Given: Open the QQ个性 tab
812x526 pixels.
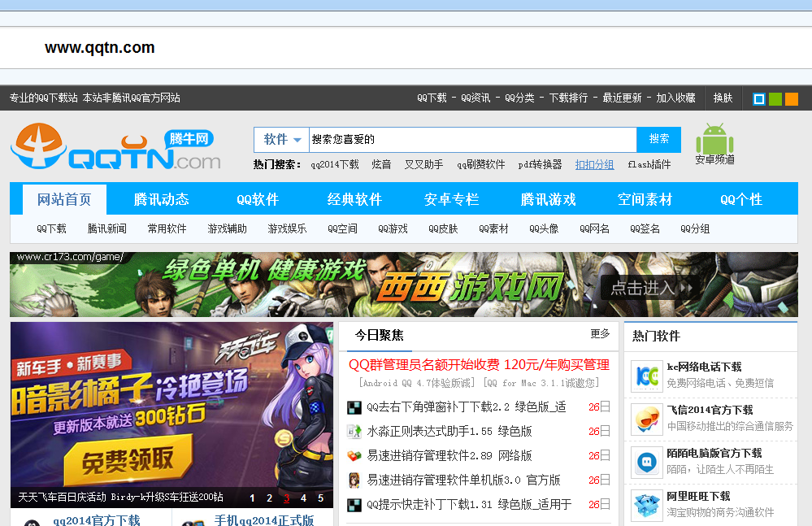Looking at the screenshot, I should [741, 199].
